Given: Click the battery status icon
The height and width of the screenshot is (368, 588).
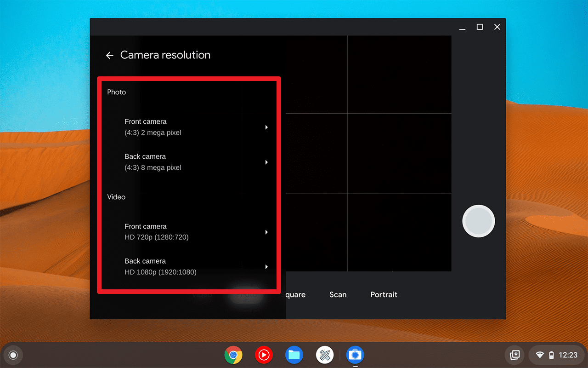Looking at the screenshot, I should tap(551, 355).
